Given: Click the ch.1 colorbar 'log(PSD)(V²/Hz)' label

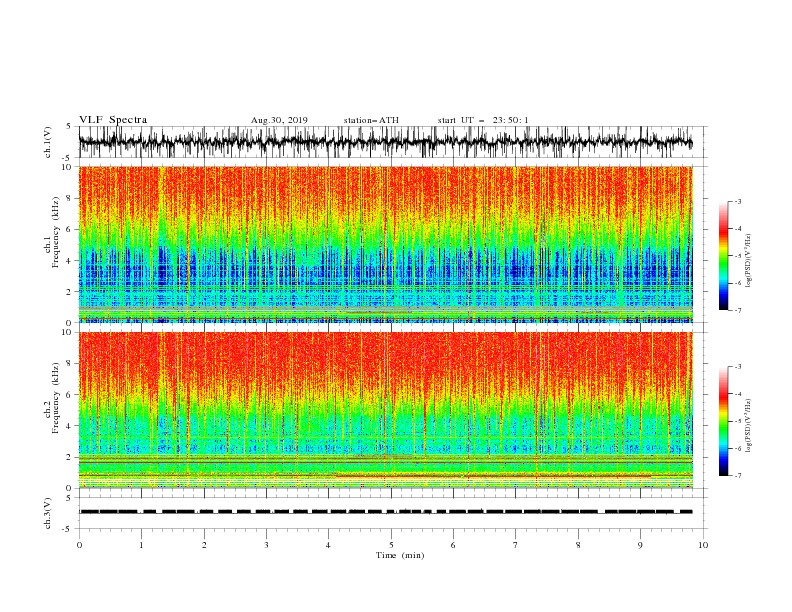Looking at the screenshot, I should (748, 261).
